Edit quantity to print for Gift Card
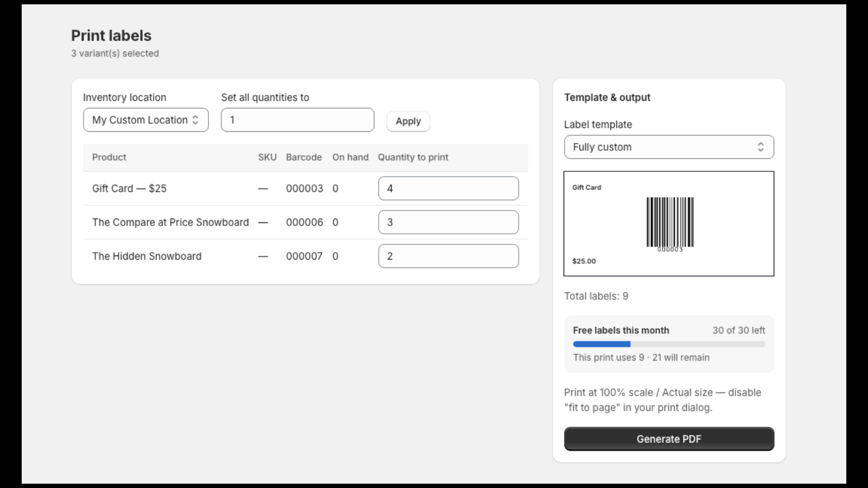This screenshot has height=488, width=868. 448,188
